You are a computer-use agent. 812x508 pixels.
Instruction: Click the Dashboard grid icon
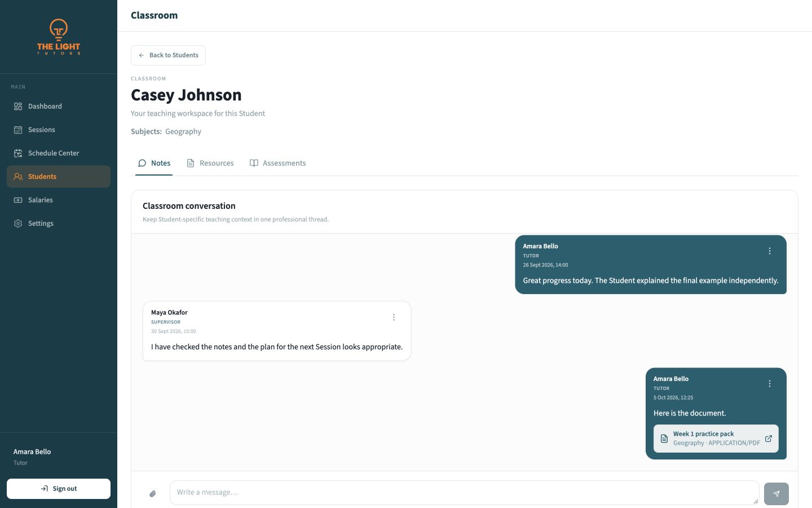coord(18,106)
